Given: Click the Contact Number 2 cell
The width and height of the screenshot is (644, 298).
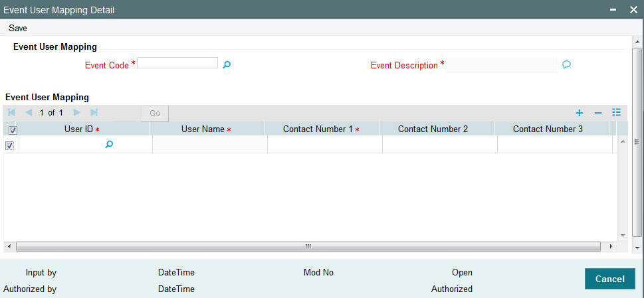Looking at the screenshot, I should 440,145.
